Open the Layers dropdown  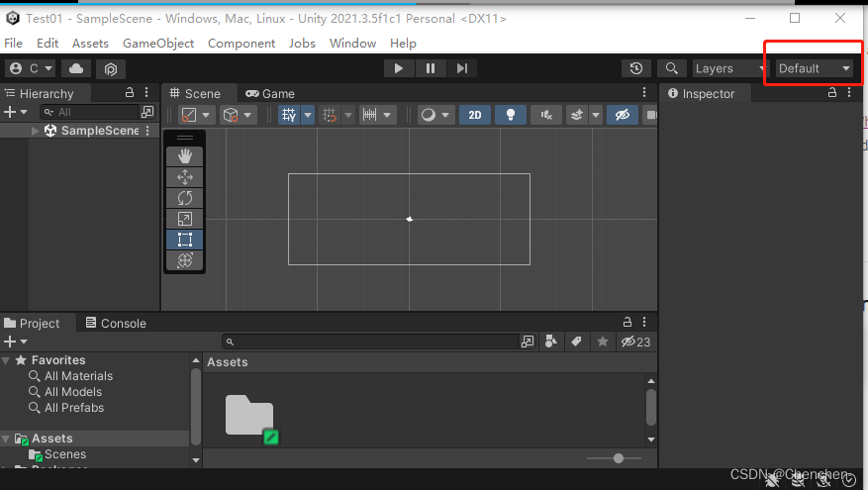(x=730, y=68)
